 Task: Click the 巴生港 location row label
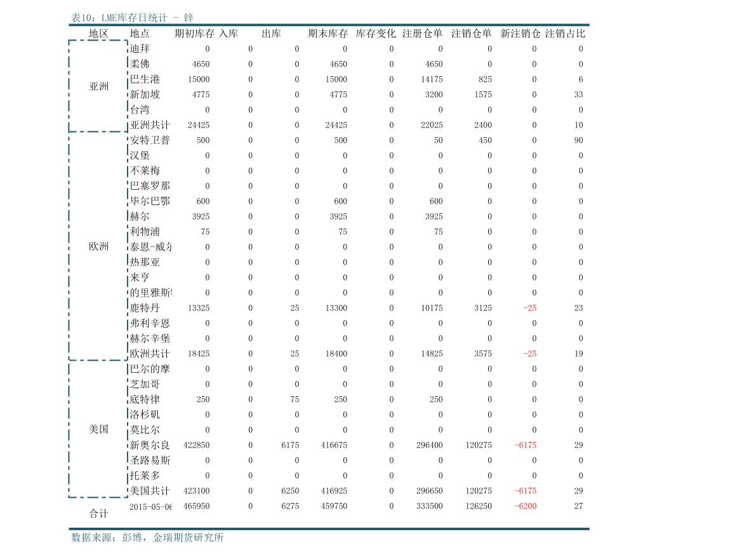point(145,79)
